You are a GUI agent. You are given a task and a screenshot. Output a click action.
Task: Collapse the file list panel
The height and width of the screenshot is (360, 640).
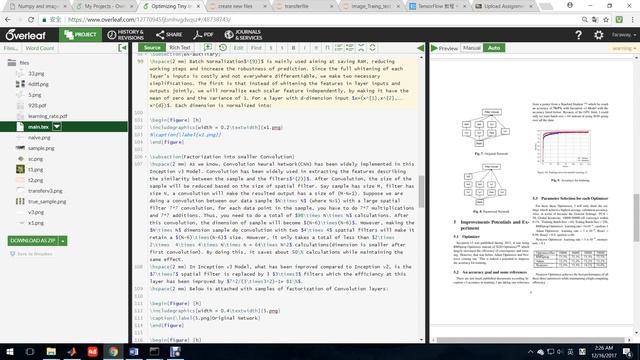pos(122,48)
